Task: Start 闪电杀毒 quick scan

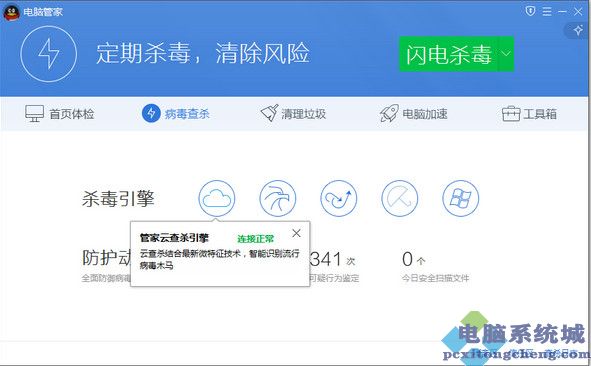Action: coord(449,54)
